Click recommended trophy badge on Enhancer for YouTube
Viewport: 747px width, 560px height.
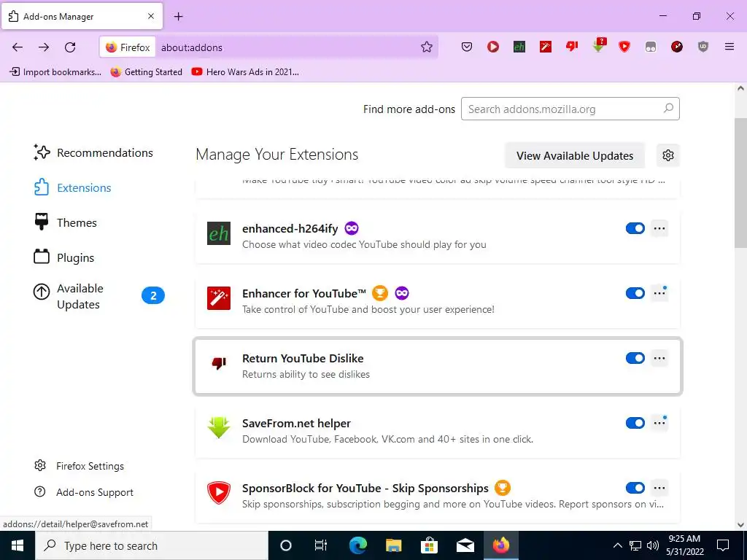click(x=379, y=293)
